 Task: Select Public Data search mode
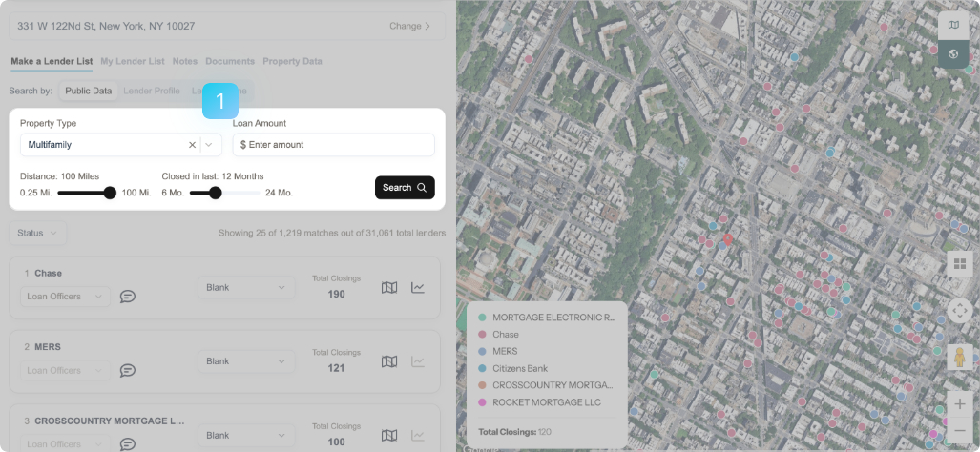point(88,92)
